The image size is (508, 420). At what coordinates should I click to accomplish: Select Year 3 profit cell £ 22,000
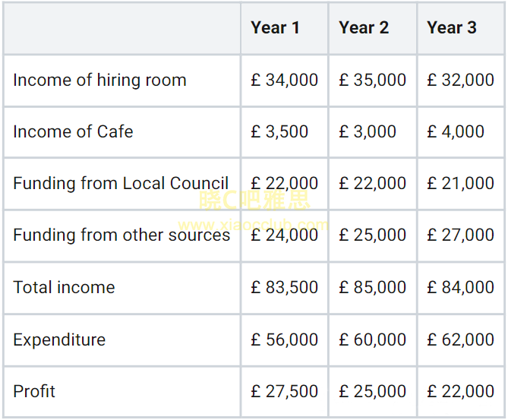coord(461,392)
